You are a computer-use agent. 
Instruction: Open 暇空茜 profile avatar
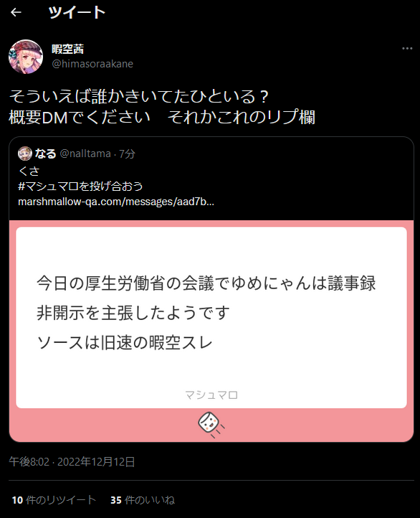pos(26,57)
